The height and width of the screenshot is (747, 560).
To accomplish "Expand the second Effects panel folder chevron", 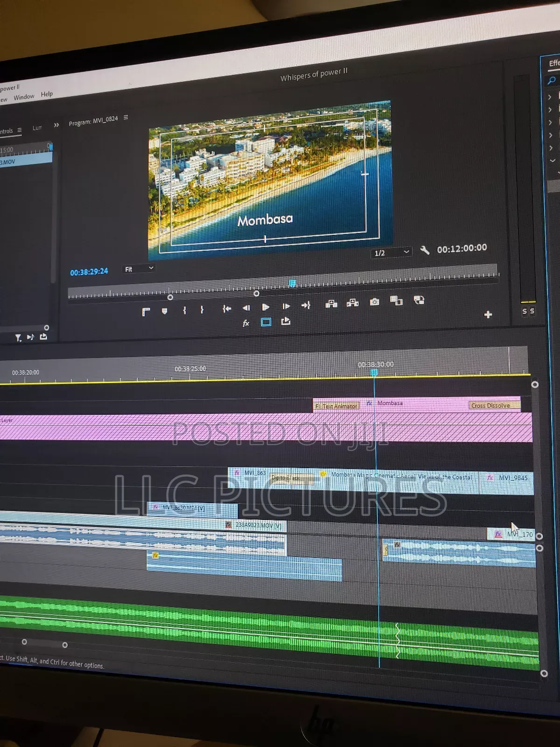I will tap(550, 110).
